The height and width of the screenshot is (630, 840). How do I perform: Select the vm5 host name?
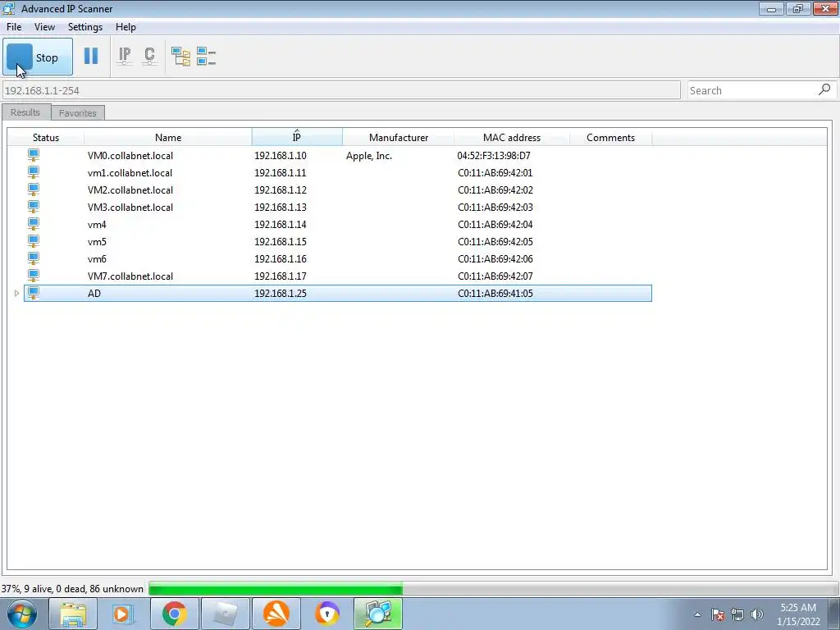pos(97,242)
